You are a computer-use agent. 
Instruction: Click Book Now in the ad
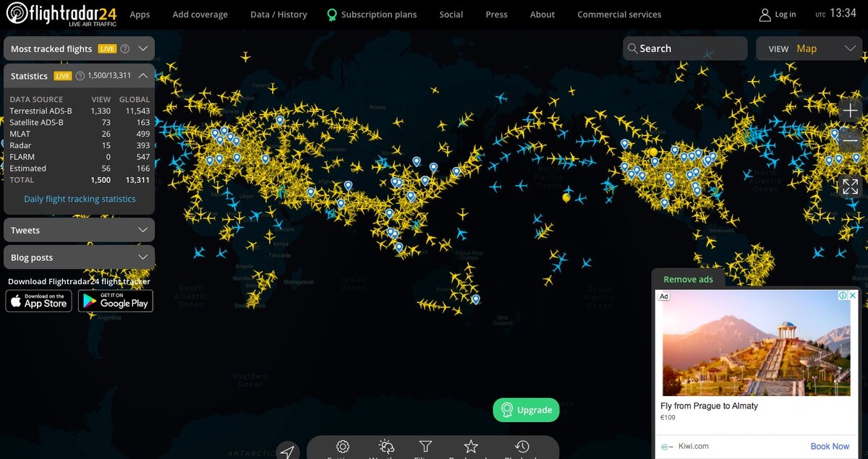tap(830, 447)
